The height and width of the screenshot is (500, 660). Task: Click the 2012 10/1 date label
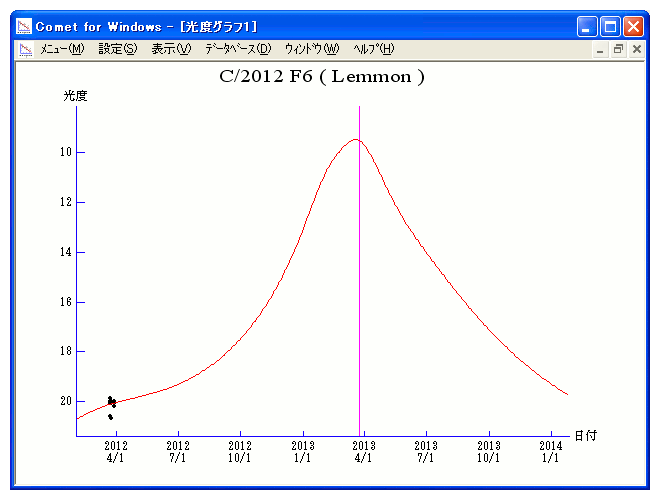pos(240,452)
